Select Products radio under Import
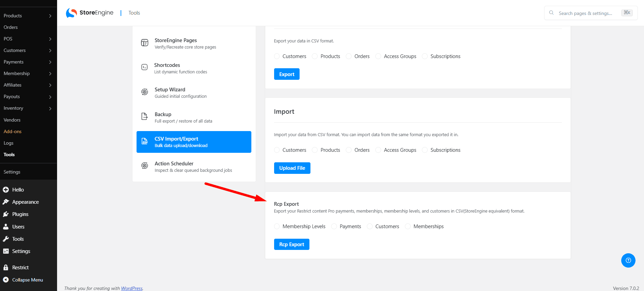Viewport: 644px width, 291px height. point(315,150)
